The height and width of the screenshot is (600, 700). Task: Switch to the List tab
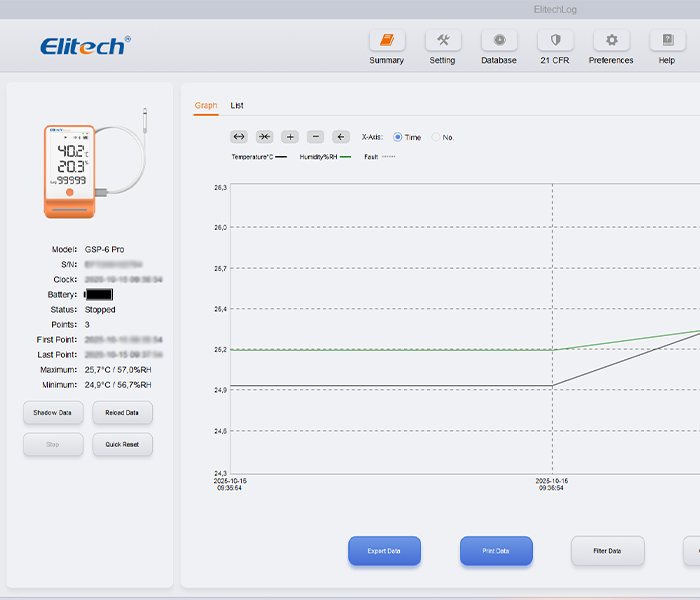tap(237, 105)
